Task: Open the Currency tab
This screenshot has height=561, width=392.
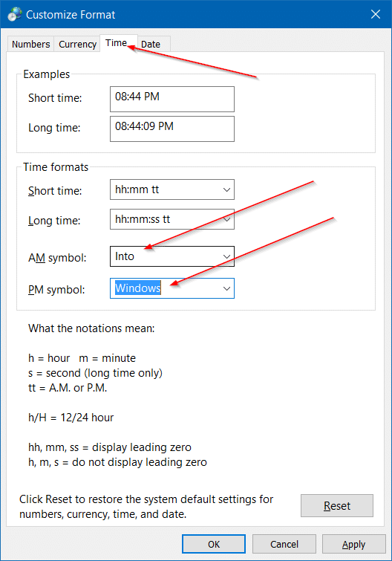Action: [77, 44]
